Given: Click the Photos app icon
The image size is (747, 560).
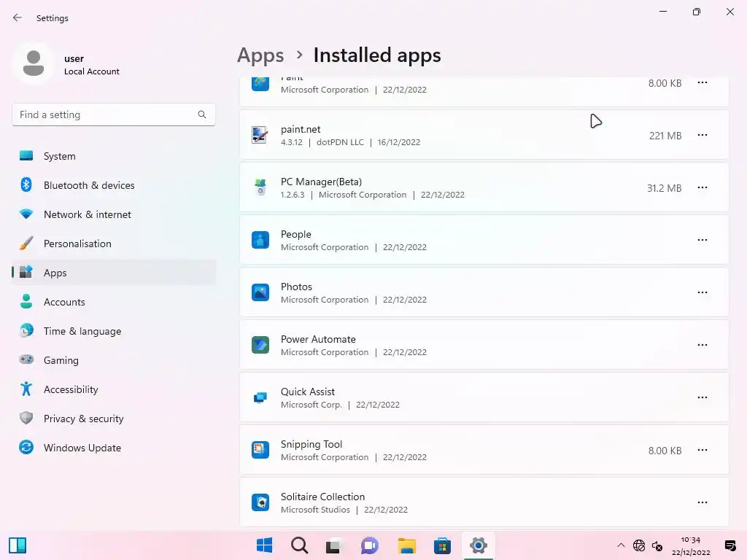Looking at the screenshot, I should pos(260,292).
